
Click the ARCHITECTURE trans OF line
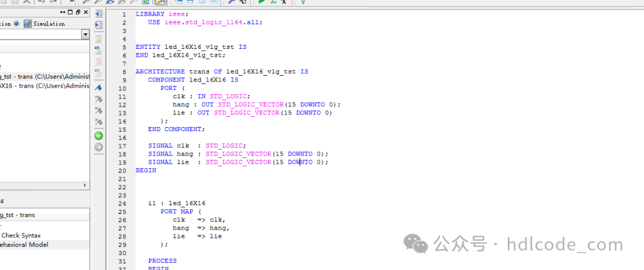click(x=222, y=72)
